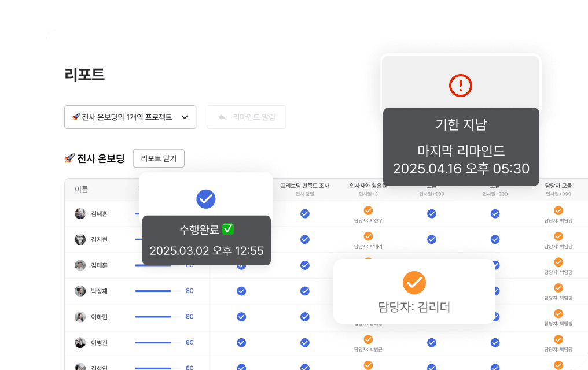Click the 기한 지남 tooltip text

461,124
